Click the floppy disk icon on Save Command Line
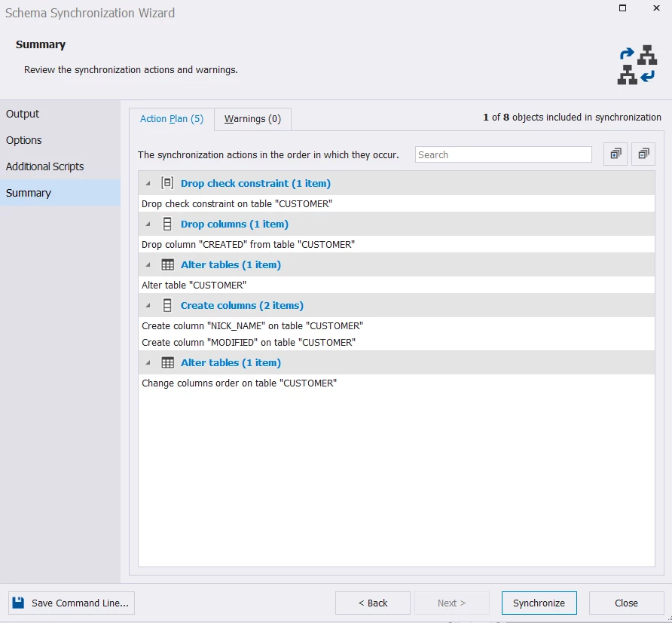The height and width of the screenshot is (623, 672). coord(18,603)
